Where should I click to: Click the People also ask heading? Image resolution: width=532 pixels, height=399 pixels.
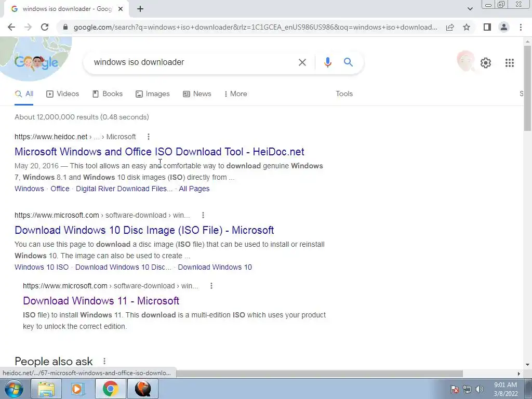(x=54, y=362)
